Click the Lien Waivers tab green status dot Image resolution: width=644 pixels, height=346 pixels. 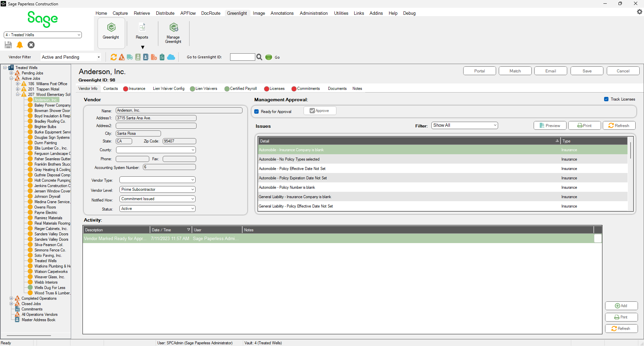192,89
